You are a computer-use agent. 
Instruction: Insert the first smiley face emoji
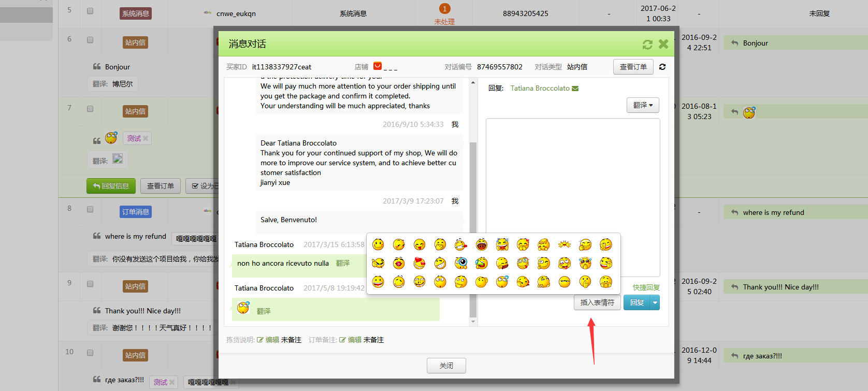pos(378,244)
